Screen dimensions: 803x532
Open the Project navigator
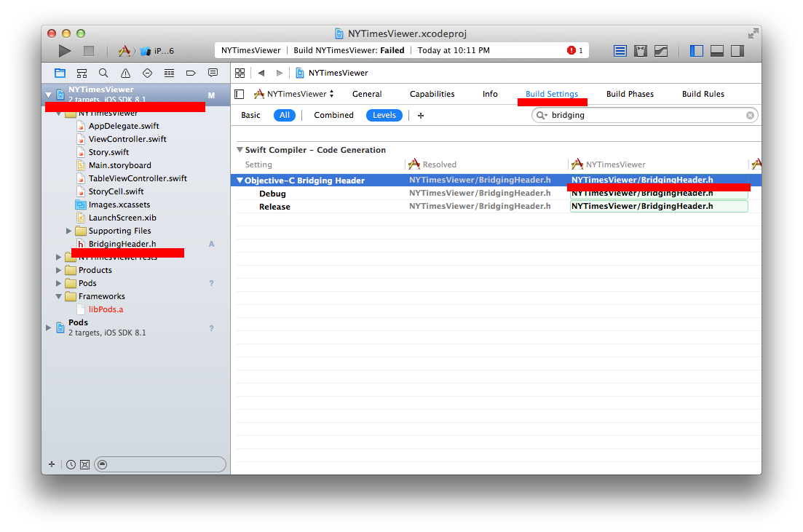pyautogui.click(x=60, y=74)
